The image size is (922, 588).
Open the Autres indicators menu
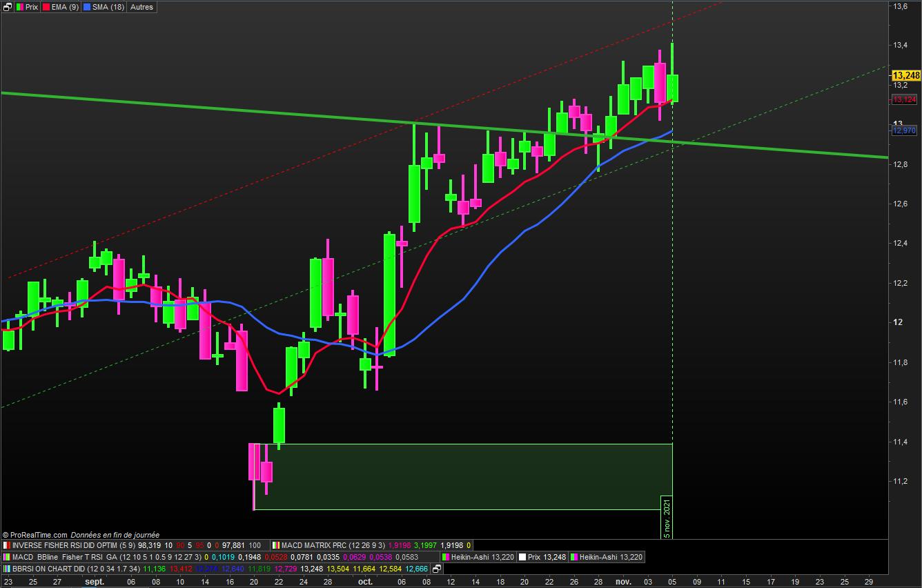(141, 7)
